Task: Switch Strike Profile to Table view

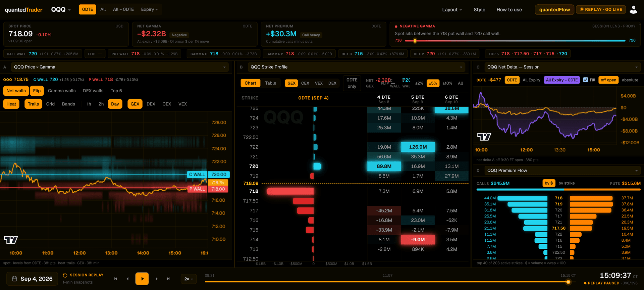Action: (271, 83)
